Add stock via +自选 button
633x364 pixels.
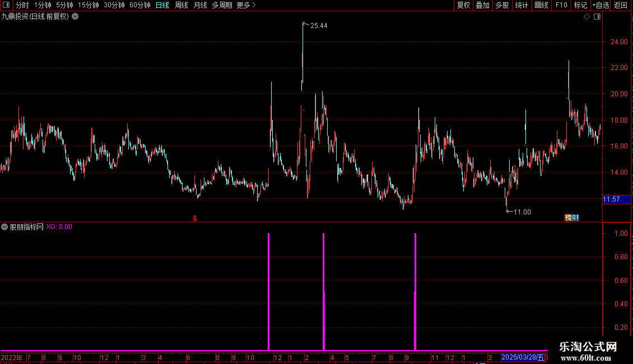click(601, 5)
